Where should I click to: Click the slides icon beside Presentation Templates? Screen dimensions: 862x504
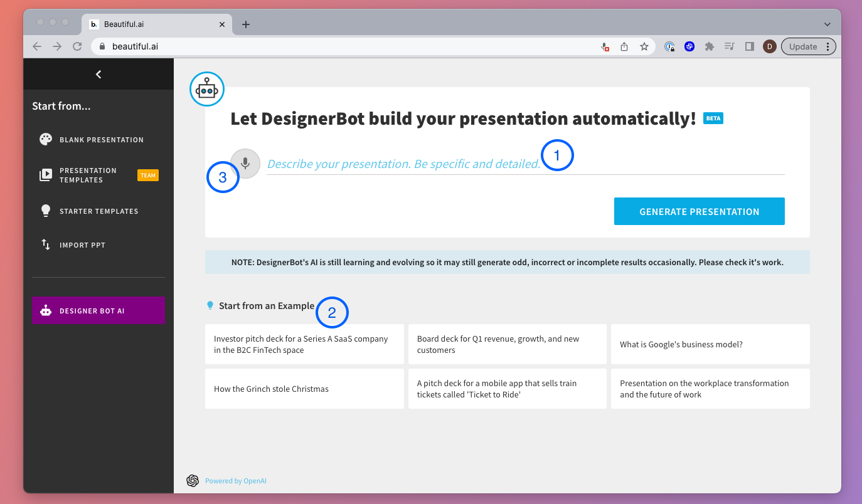click(x=46, y=176)
